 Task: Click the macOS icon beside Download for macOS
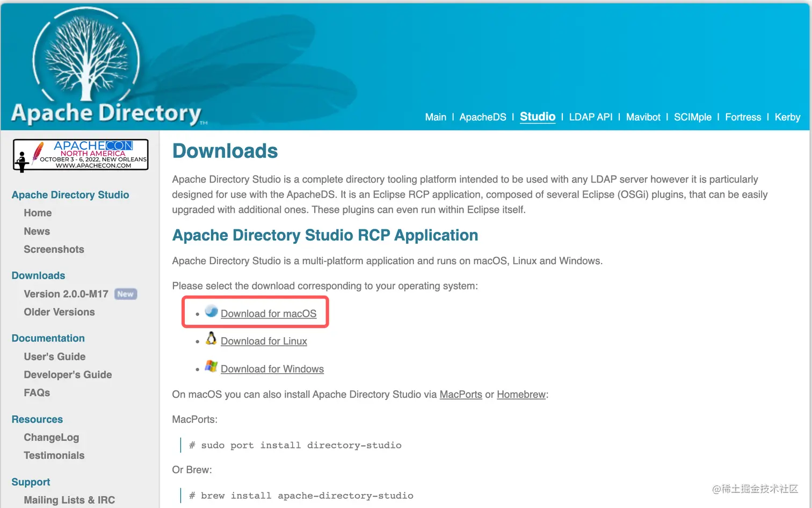(x=212, y=311)
